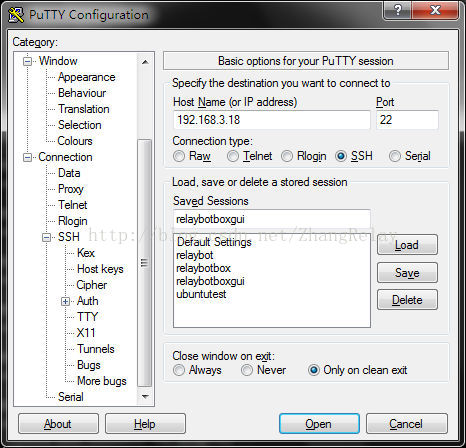
Task: Select relaybotbox saved session in list
Action: click(203, 268)
